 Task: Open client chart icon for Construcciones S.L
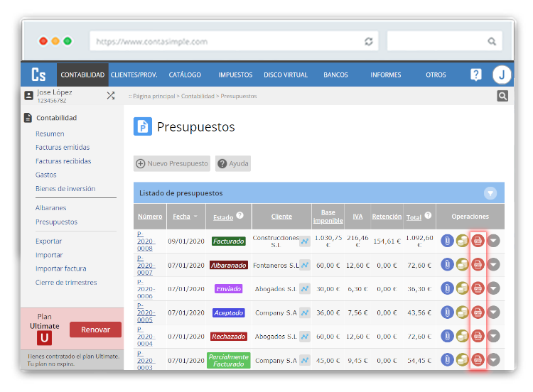point(304,241)
